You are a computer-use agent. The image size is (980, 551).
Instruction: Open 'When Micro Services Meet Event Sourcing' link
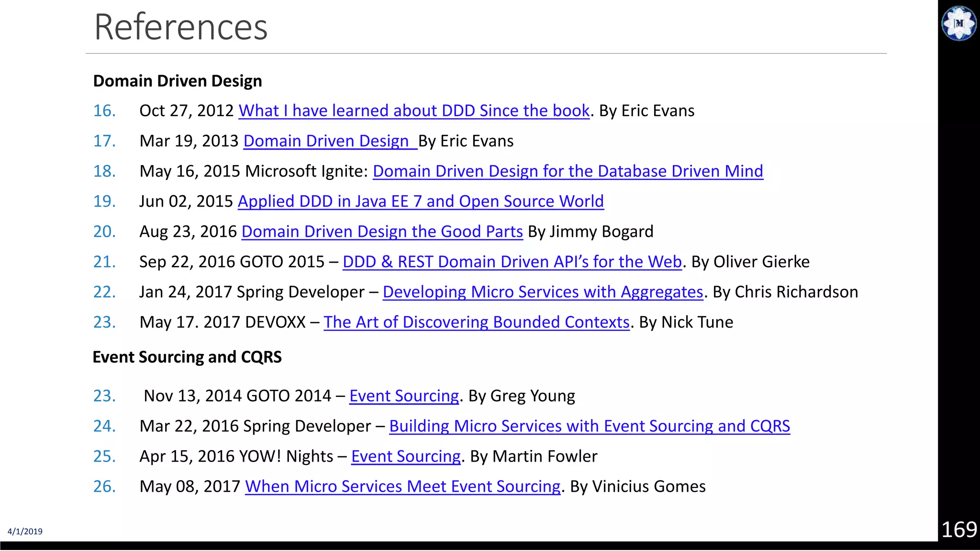click(403, 486)
